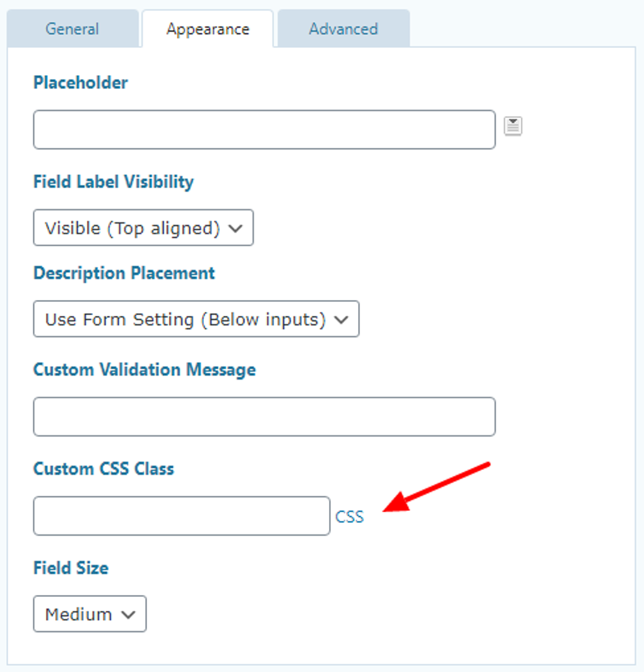Select the Appearance tab
Screen dimensions: 644x672
207,28
